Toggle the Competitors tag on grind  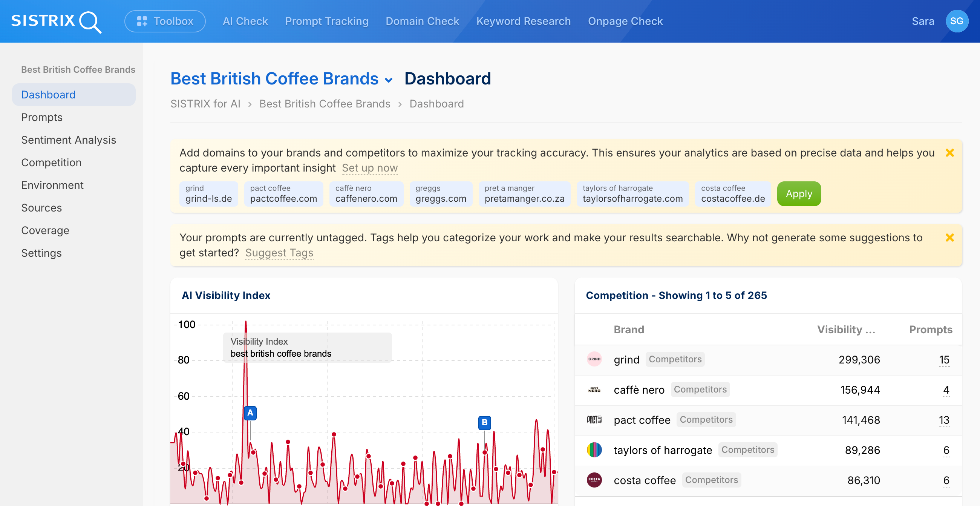675,359
